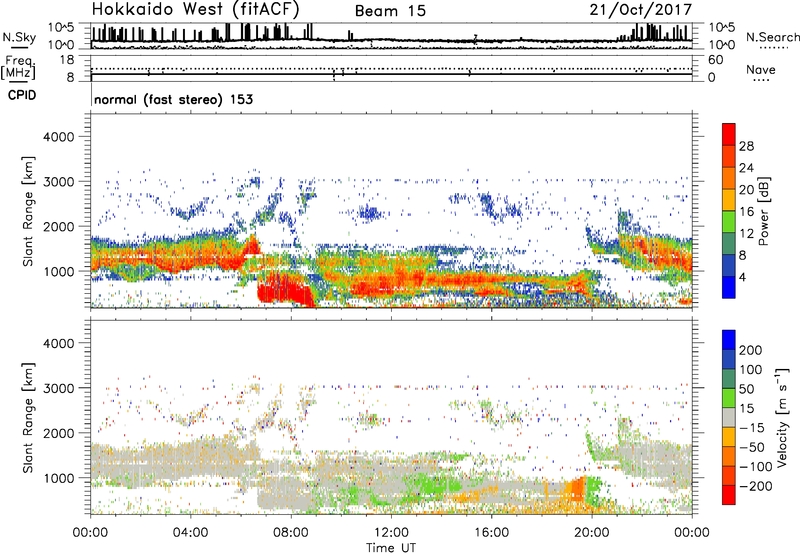Click the strong red echo near 08:00 in power panel
Image resolution: width=800 pixels, height=554 pixels.
[283, 288]
